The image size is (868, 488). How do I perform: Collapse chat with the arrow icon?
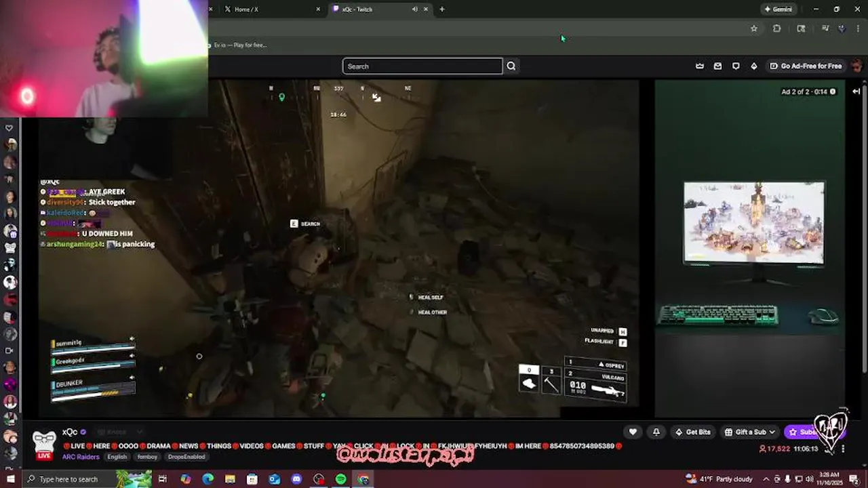pos(856,91)
